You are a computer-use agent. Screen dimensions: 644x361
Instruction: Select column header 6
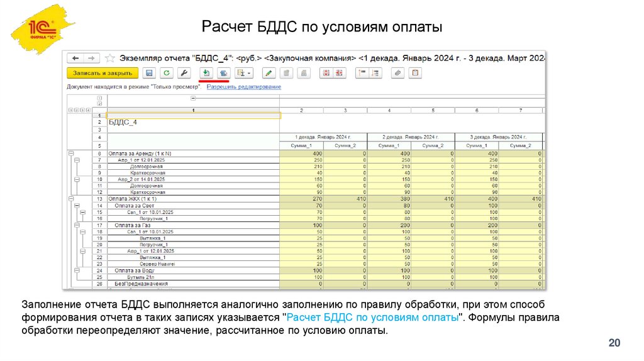click(477, 110)
